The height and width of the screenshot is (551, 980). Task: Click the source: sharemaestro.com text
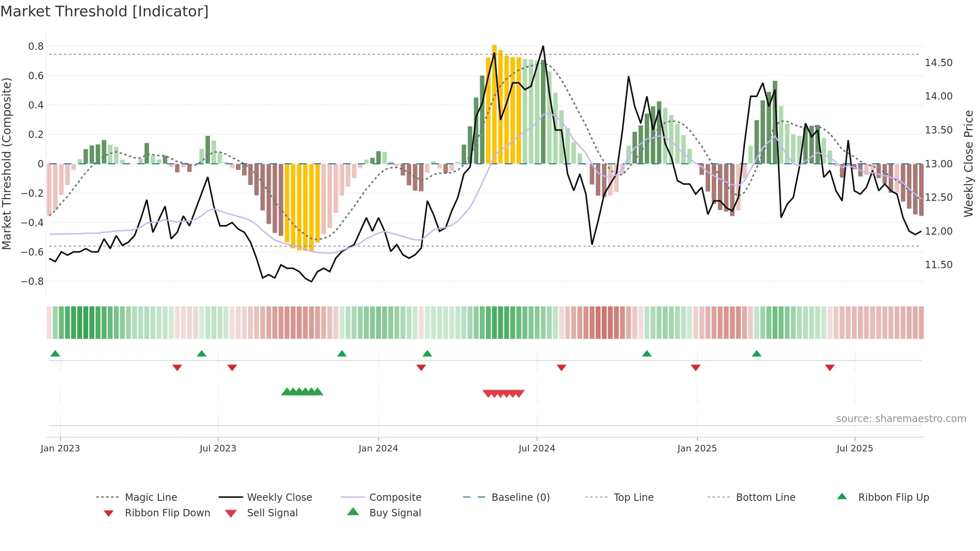[x=901, y=419]
